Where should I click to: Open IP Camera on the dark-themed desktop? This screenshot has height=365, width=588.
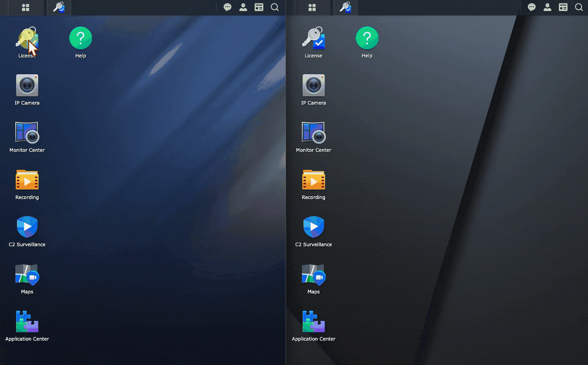314,86
